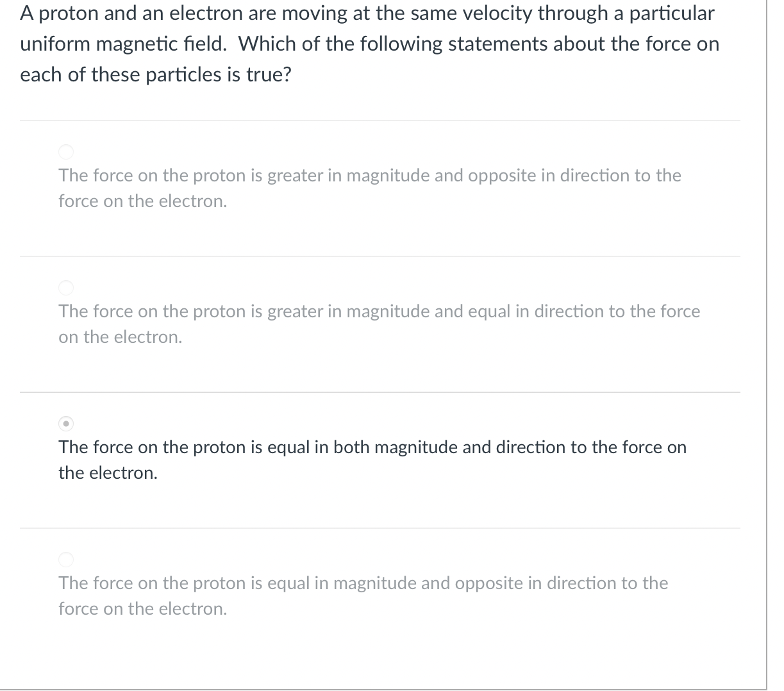The width and height of the screenshot is (784, 691).
Task: Click the second answer choice text
Action: (x=378, y=324)
